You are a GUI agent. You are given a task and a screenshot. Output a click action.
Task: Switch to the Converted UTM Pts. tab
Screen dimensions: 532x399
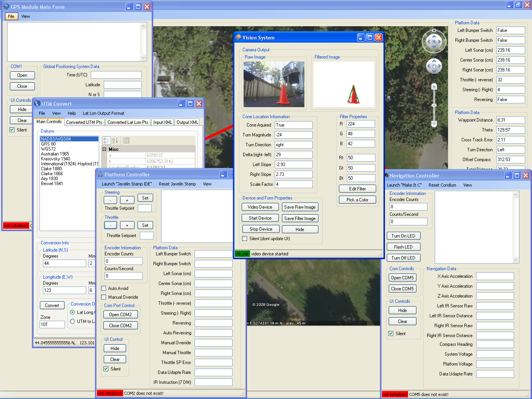84,122
